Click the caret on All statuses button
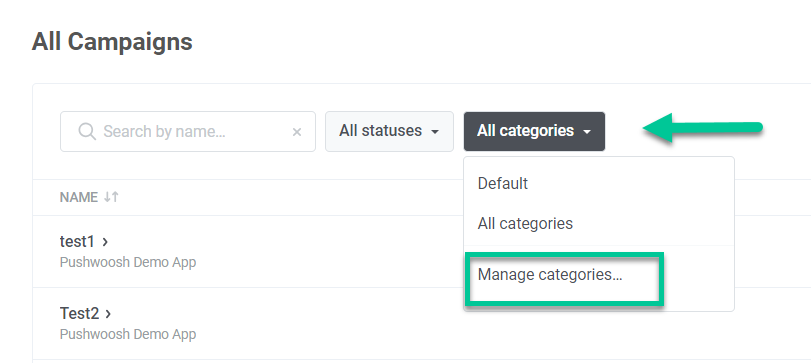811x363 pixels. 435,132
